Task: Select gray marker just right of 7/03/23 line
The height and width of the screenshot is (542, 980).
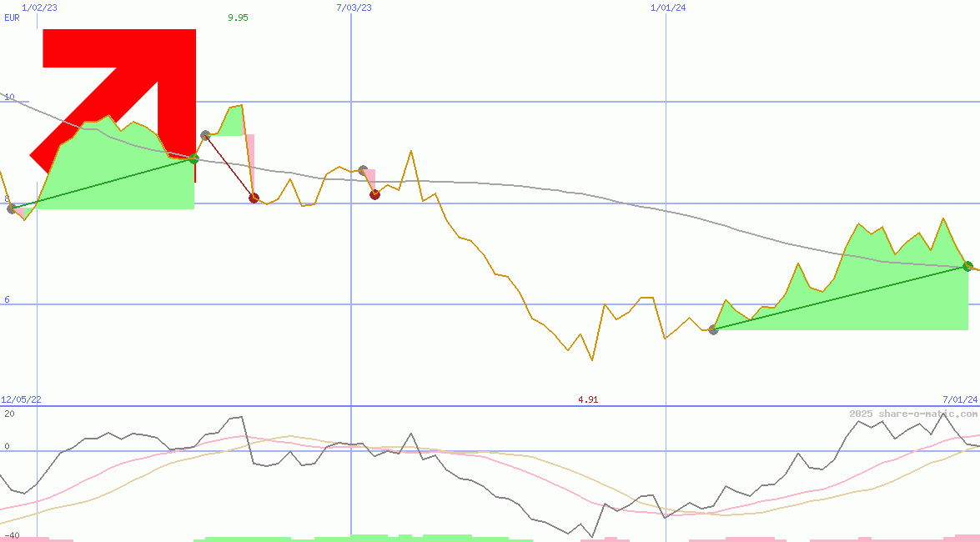Action: pos(363,170)
